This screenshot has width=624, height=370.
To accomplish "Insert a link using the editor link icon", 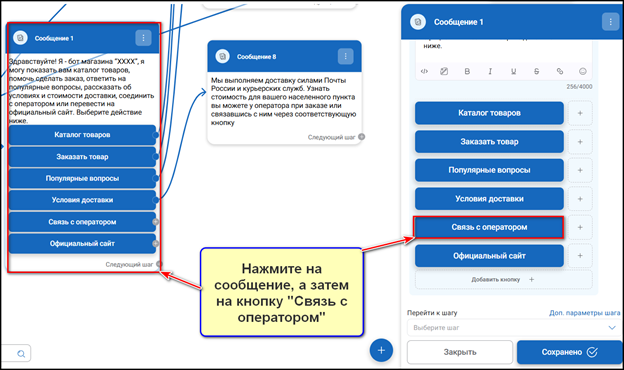I will click(560, 71).
